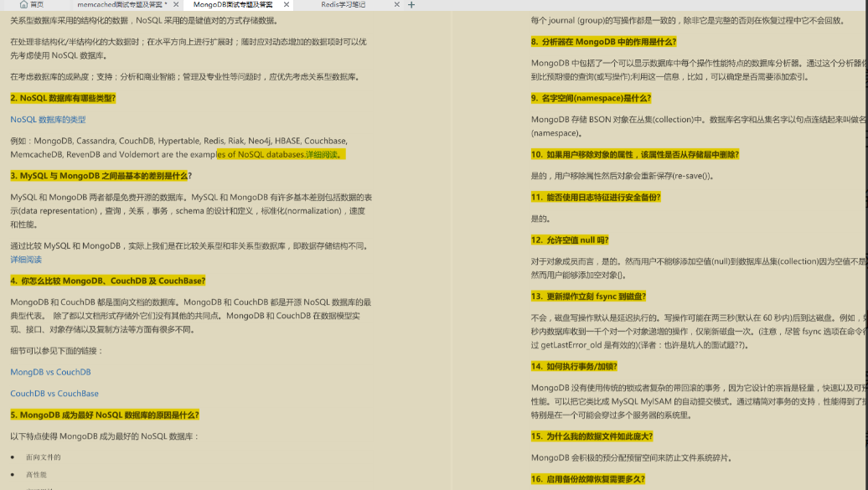Image resolution: width=868 pixels, height=490 pixels.
Task: Open the MongDB vs CouchDB link
Action: click(x=50, y=372)
